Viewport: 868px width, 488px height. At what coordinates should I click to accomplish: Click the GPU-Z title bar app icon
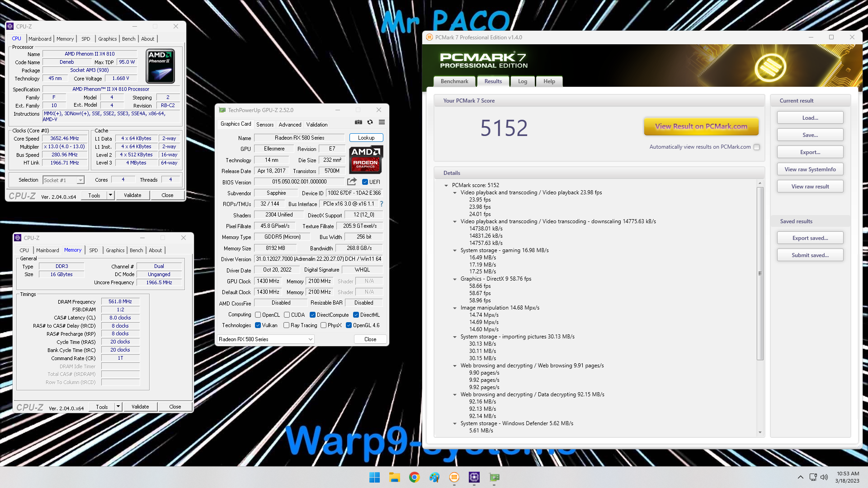click(222, 110)
